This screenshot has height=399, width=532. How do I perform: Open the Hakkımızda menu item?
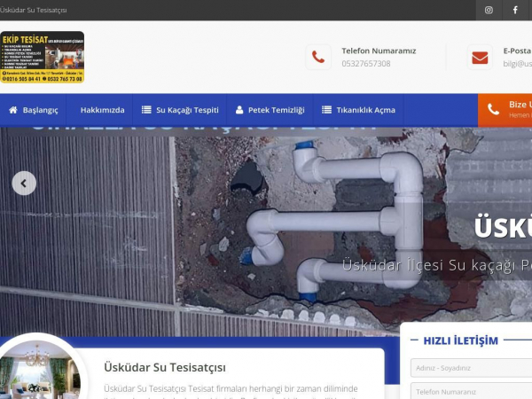(103, 110)
